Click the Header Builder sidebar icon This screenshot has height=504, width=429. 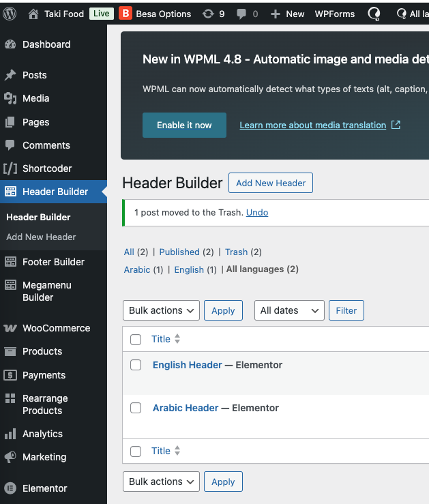[x=10, y=192]
